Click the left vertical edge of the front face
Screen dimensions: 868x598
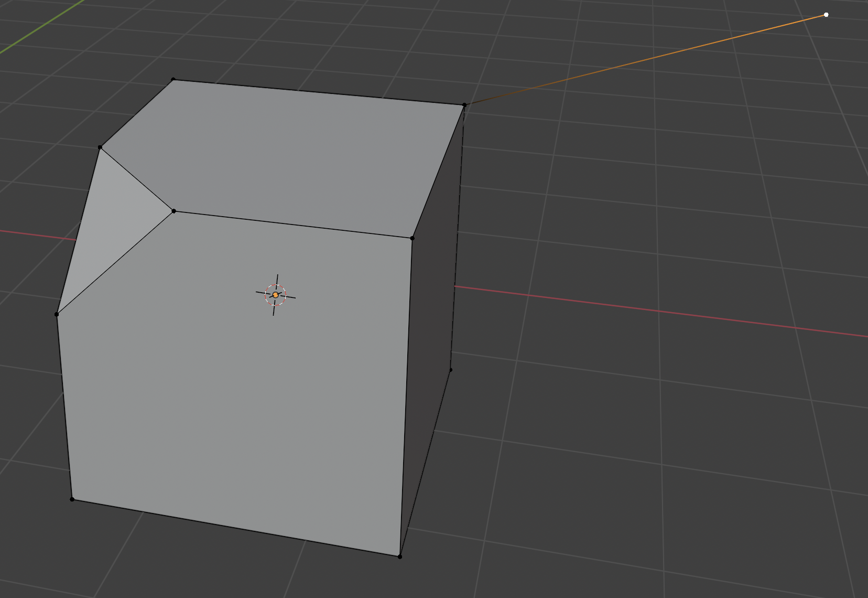point(64,407)
